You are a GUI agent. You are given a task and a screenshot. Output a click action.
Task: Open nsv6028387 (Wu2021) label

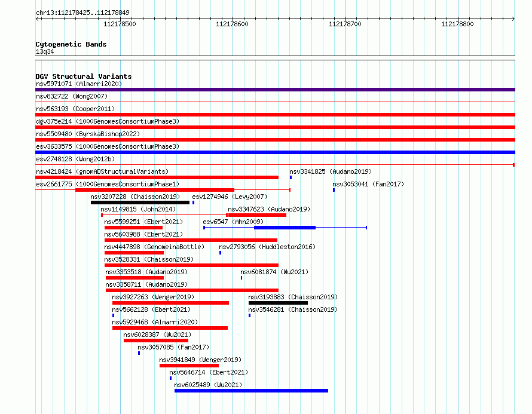click(157, 335)
